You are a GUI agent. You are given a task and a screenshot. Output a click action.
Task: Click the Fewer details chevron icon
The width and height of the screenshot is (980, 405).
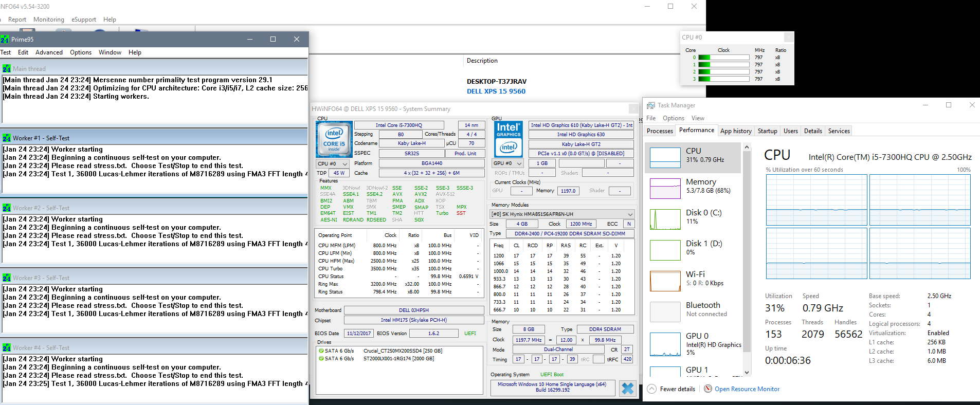[x=652, y=389]
